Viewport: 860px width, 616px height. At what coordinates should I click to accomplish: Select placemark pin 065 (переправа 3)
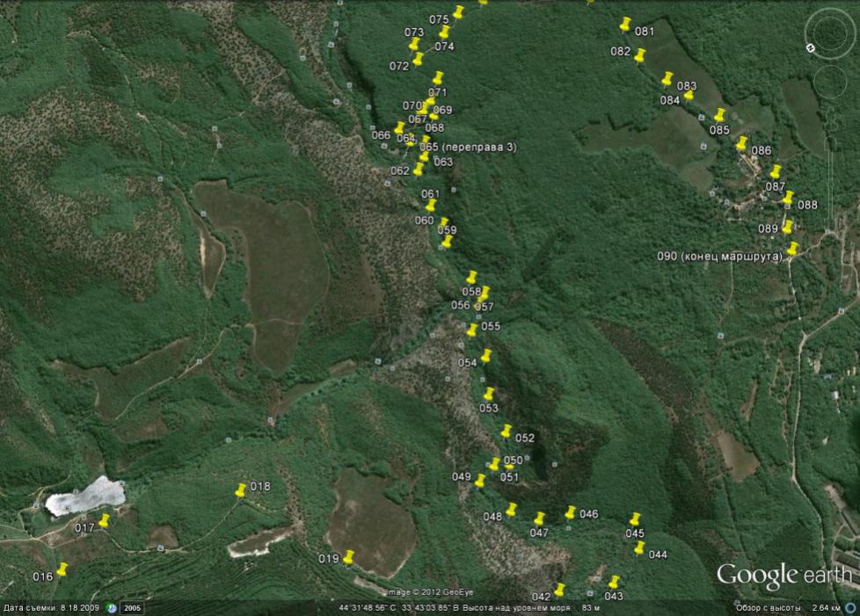pos(426,142)
